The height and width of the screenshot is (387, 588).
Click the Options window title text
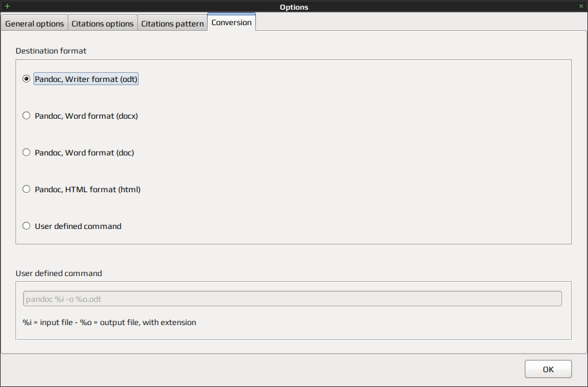(294, 6)
